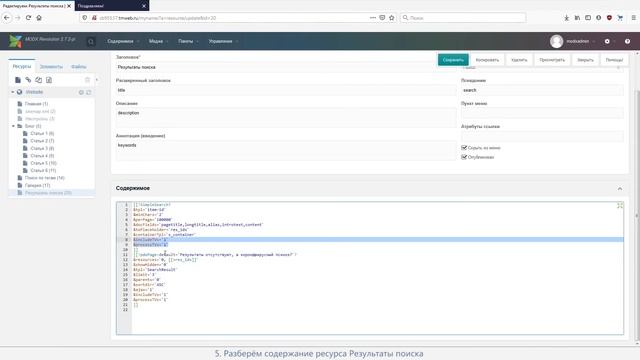640x360 pixels.
Task: Create a new document resource icon
Action: (x=18, y=80)
